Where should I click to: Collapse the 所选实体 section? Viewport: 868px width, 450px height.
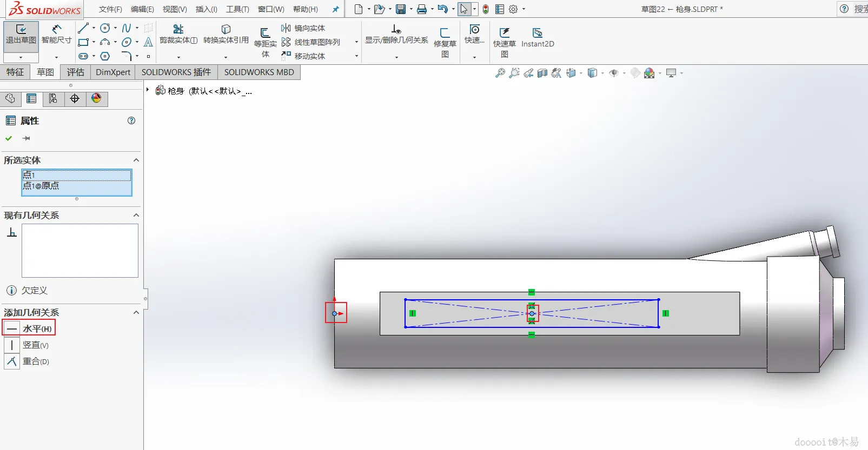tap(136, 160)
